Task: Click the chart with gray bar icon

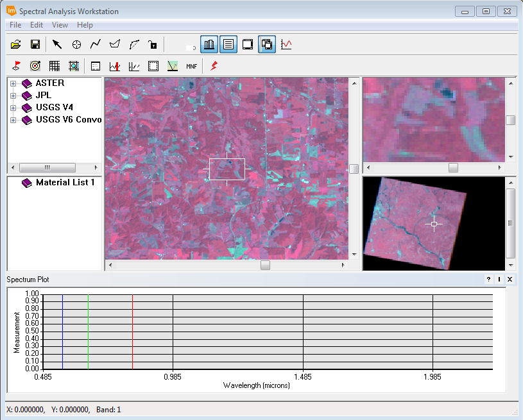Action: pyautogui.click(x=134, y=66)
